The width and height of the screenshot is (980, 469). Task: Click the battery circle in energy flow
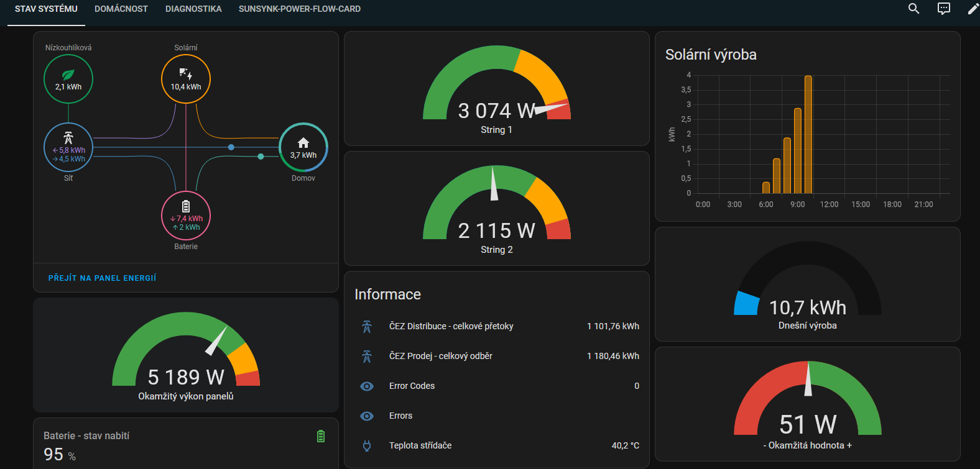(x=186, y=216)
